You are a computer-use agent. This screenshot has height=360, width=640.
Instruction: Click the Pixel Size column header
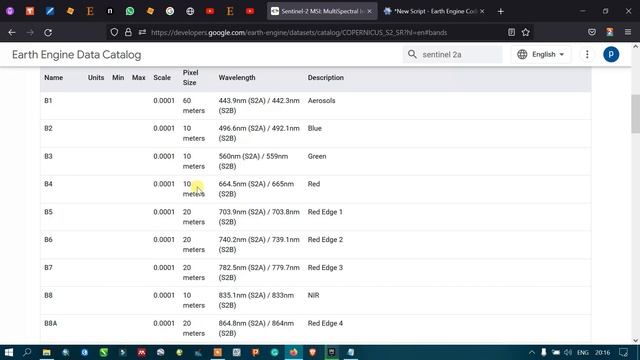(x=190, y=78)
